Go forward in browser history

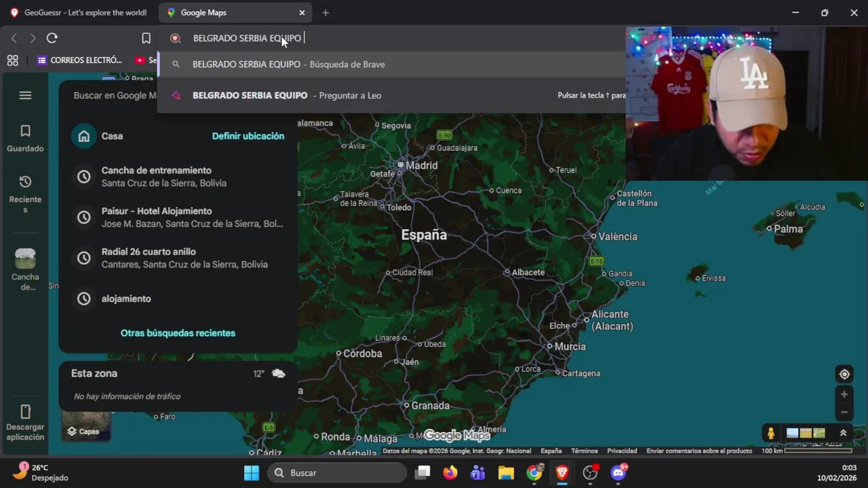pos(32,38)
